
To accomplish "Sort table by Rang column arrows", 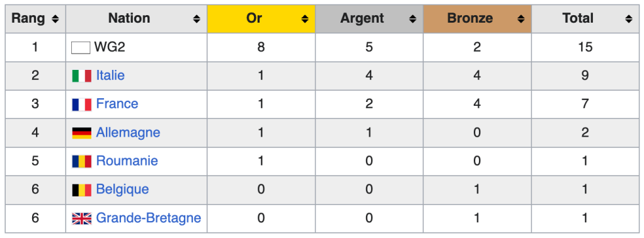I will pos(55,19).
